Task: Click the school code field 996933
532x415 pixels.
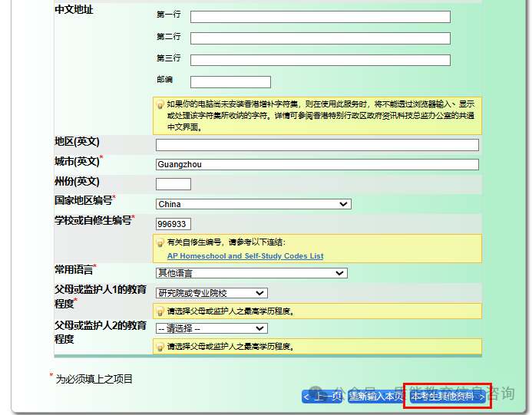Action: point(173,224)
